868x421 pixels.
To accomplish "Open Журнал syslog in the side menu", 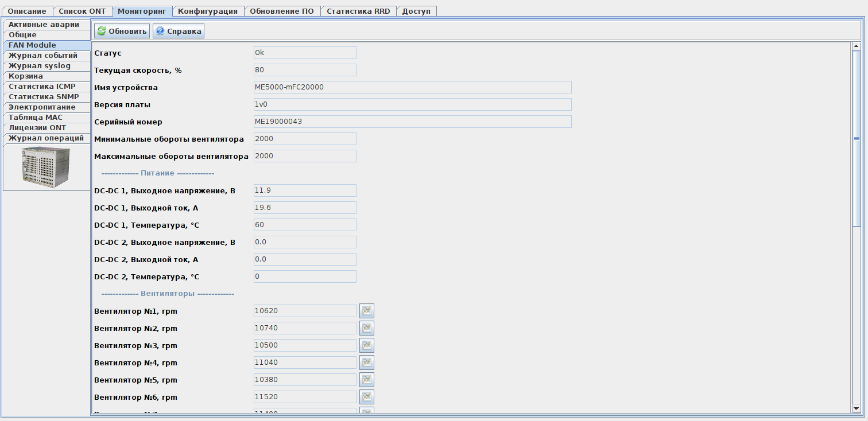I will 47,66.
